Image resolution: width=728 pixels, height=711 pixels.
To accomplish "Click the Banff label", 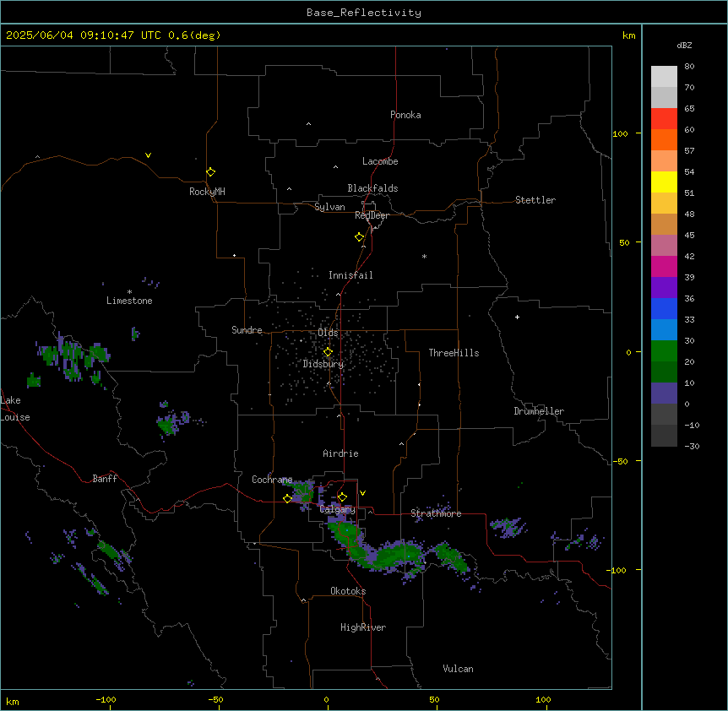I will (105, 479).
